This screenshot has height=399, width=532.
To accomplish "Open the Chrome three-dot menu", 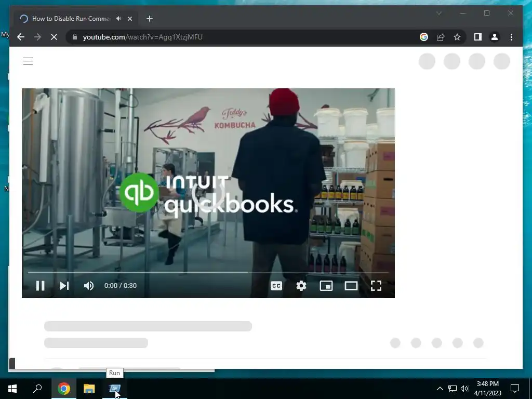I will tap(511, 37).
